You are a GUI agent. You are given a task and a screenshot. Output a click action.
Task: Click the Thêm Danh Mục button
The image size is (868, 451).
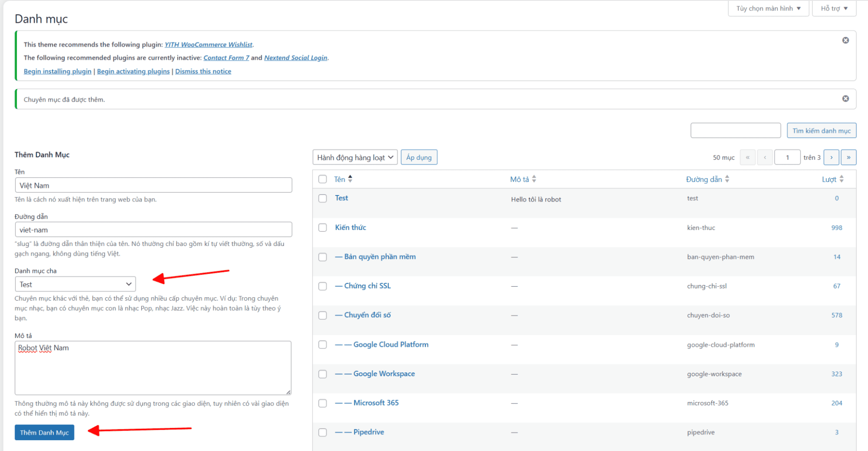click(x=44, y=432)
